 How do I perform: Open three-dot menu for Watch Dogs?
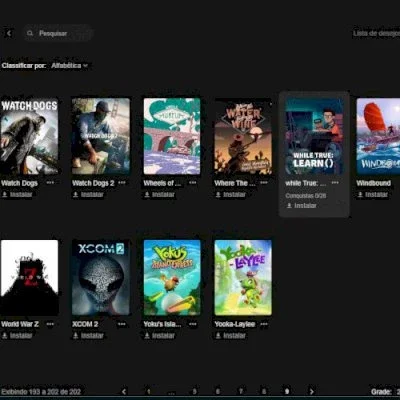50,183
